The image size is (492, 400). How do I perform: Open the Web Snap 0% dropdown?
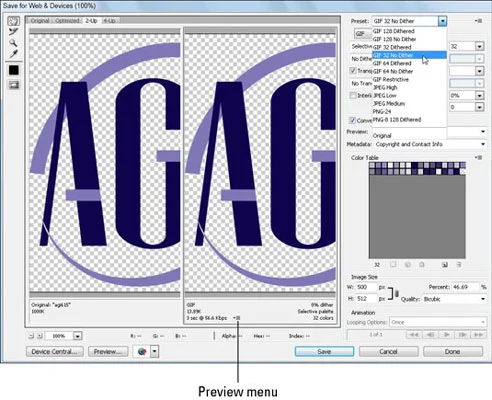479,96
